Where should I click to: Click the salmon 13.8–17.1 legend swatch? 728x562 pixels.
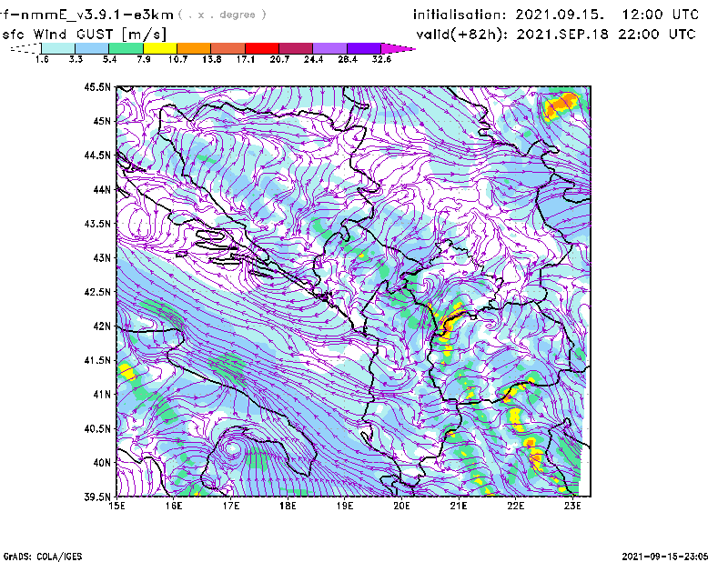(x=228, y=48)
